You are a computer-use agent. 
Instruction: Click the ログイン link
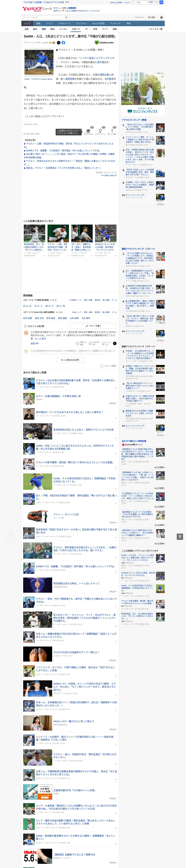57,11
